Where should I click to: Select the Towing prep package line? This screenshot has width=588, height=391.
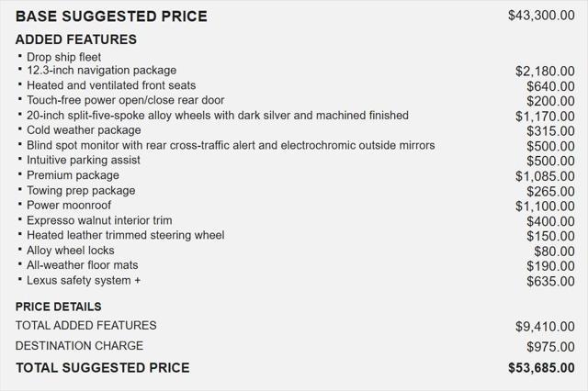point(81,190)
